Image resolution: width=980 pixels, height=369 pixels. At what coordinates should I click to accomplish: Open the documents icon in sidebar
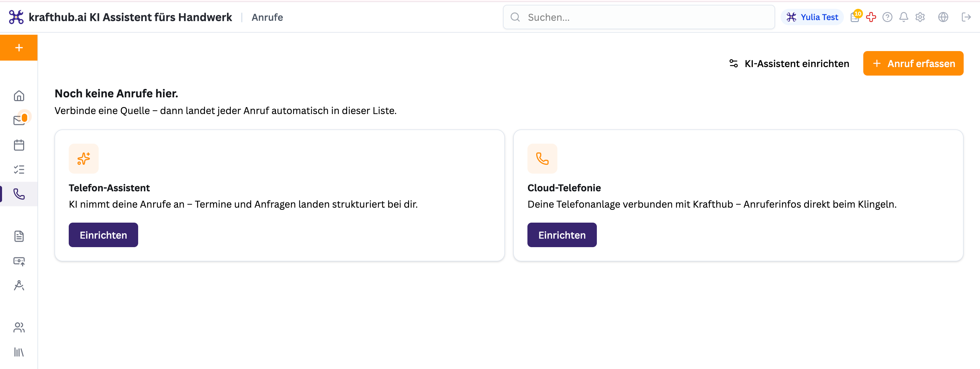point(19,236)
